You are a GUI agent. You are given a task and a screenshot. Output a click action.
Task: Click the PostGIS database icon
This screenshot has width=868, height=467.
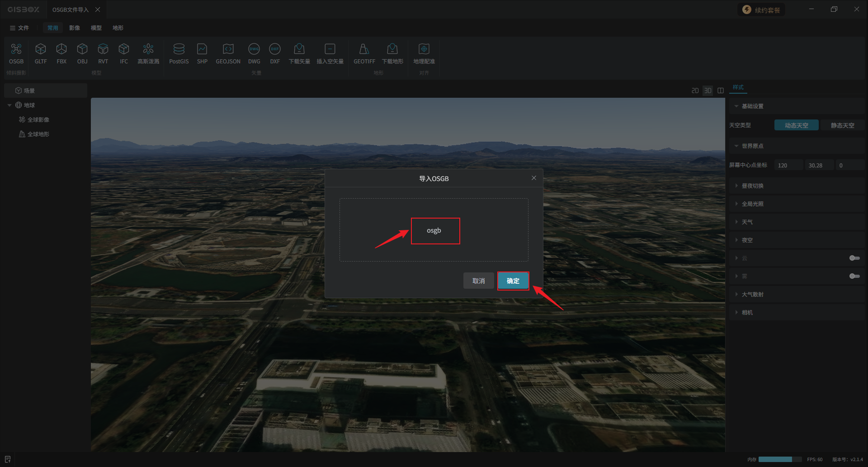coord(179,49)
